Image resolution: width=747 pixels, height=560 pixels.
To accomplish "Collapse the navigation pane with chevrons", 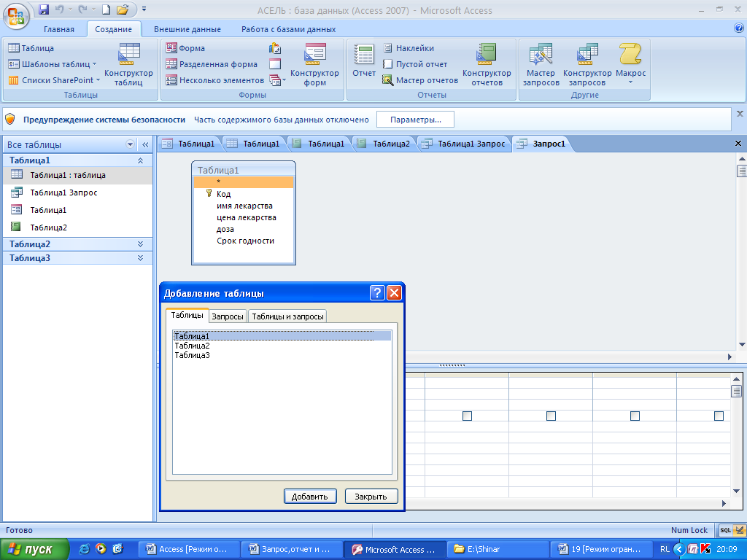I will [x=145, y=144].
